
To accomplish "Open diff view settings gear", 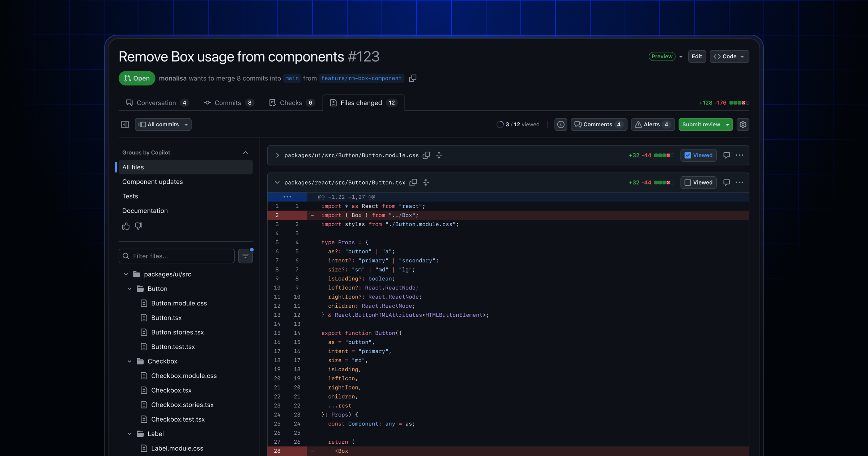I will [x=743, y=124].
